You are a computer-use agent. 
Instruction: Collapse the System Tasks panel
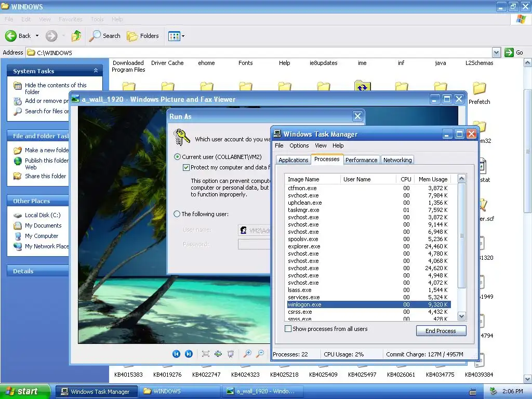click(x=96, y=71)
